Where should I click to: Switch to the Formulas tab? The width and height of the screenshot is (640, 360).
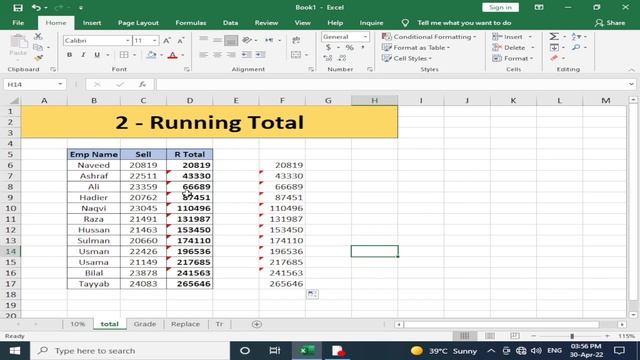[x=191, y=23]
